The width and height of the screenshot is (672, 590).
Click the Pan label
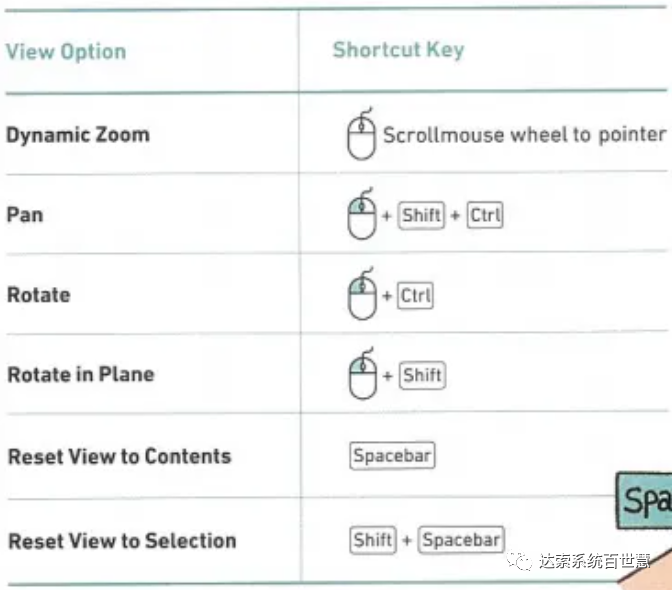pyautogui.click(x=25, y=215)
